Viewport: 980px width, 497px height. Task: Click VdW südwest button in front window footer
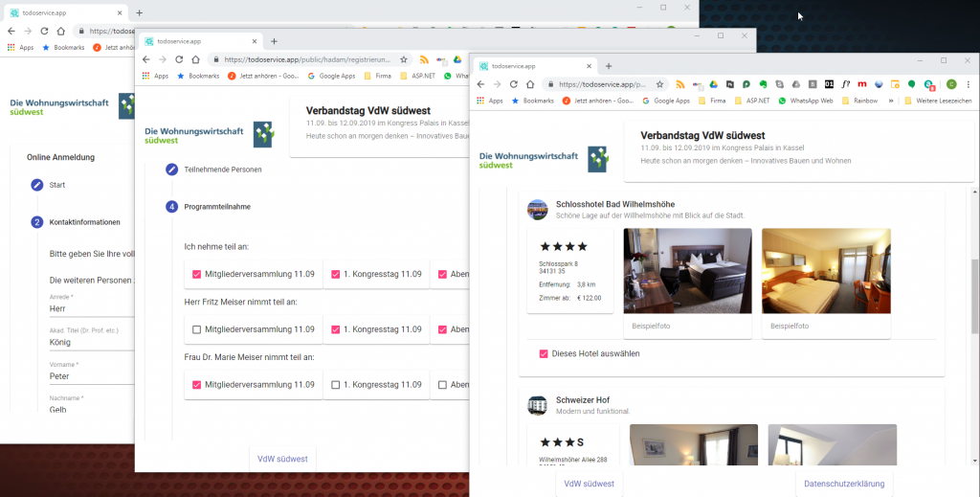pyautogui.click(x=589, y=484)
